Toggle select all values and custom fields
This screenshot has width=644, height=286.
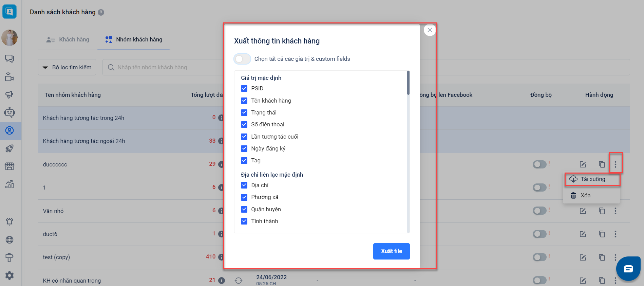[x=242, y=59]
